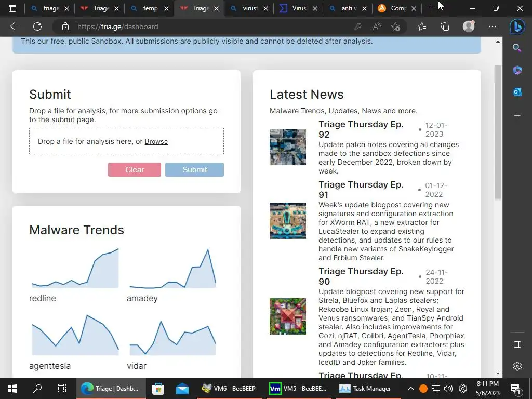Click the blue Submit button

point(194,170)
